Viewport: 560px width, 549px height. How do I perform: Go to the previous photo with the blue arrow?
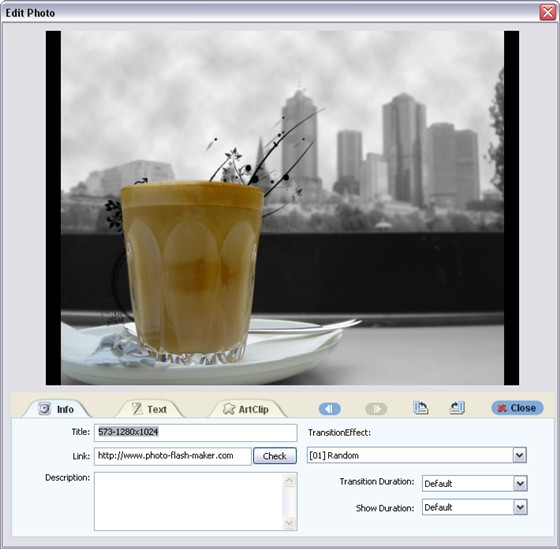tap(329, 408)
